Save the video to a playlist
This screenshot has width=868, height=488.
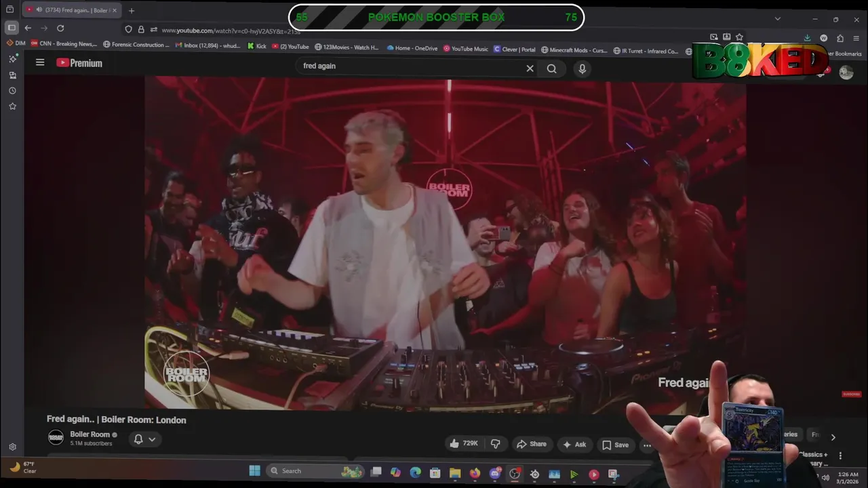coord(616,445)
